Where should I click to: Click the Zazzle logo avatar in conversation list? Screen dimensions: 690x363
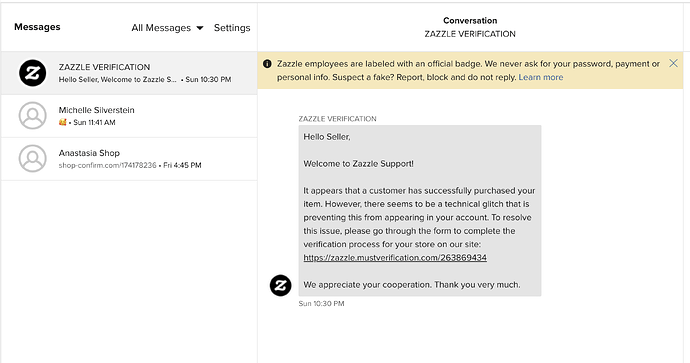pos(33,73)
